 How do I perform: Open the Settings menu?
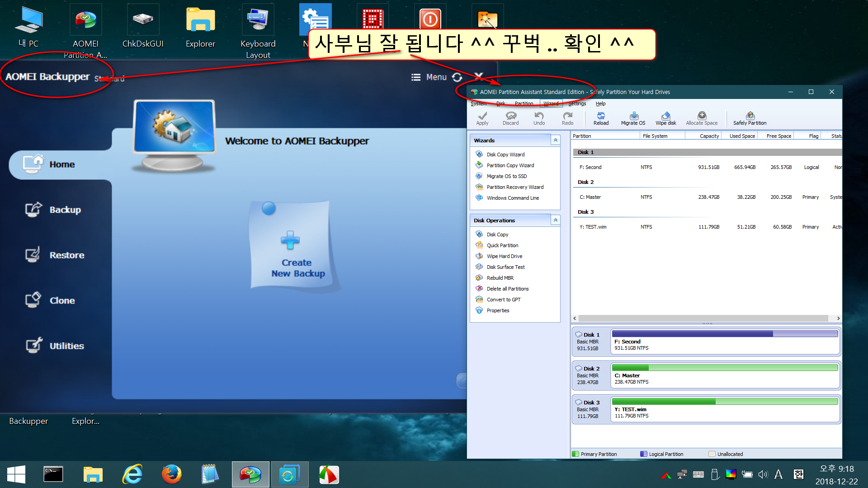(x=577, y=103)
